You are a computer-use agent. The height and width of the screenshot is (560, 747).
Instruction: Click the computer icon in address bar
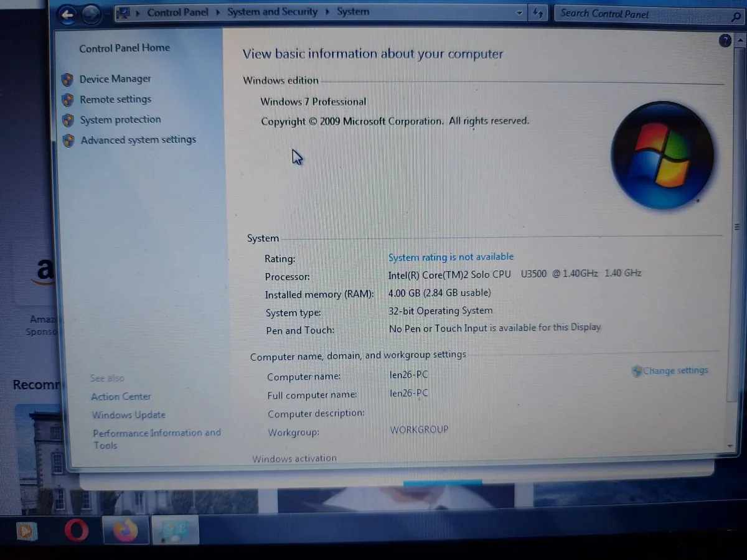tap(123, 12)
